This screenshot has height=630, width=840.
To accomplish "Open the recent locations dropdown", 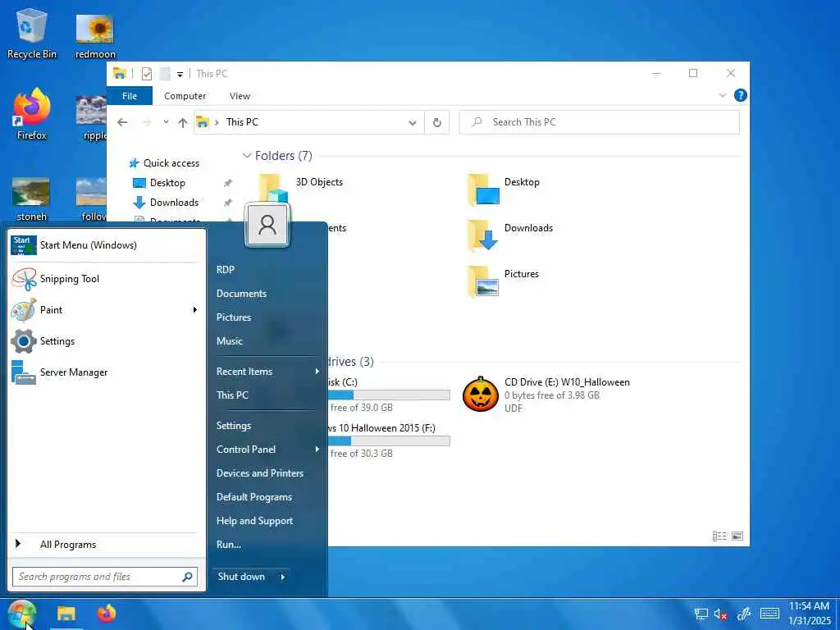I will click(166, 122).
